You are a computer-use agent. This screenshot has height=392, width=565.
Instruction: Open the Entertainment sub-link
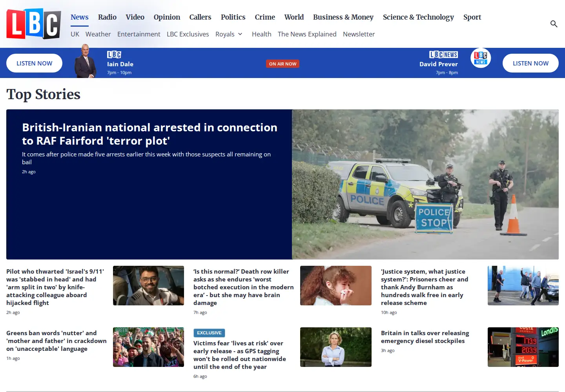(139, 34)
